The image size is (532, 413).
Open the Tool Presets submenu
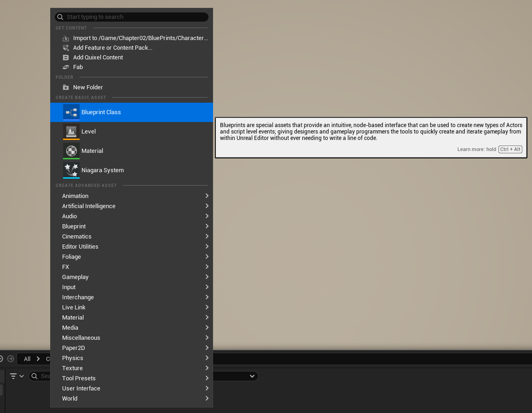pos(131,378)
